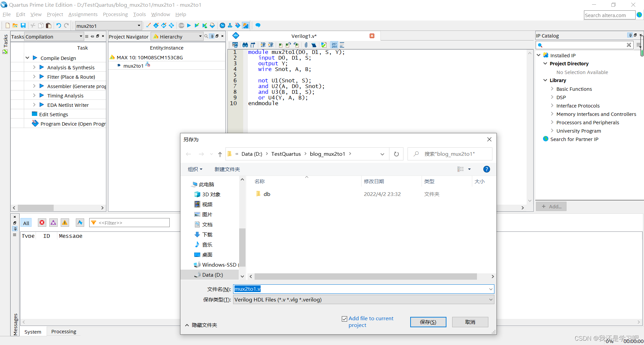
Task: Click the messages Filter input box
Action: coord(129,223)
